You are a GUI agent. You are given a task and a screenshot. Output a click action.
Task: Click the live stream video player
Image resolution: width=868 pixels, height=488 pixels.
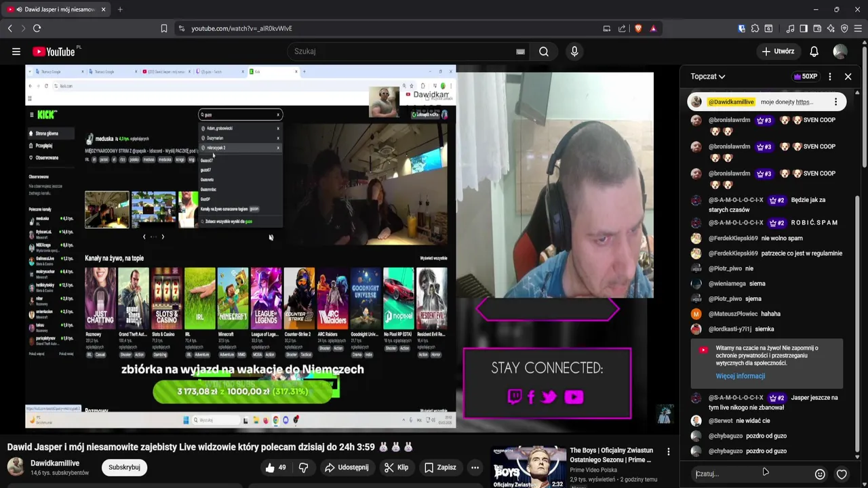[339, 248]
